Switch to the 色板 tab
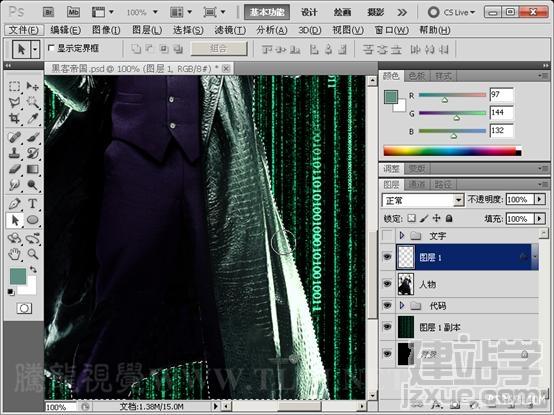Screen dimensions: 554x415 417,76
